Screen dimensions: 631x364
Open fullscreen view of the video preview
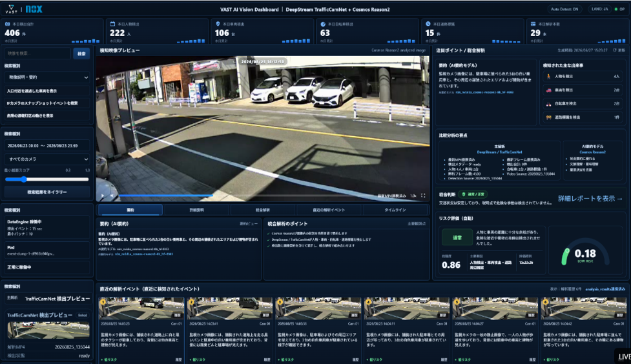coord(423,196)
